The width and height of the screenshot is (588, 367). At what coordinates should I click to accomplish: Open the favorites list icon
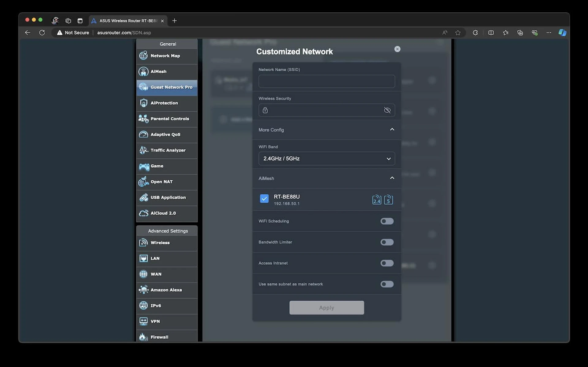[505, 32]
